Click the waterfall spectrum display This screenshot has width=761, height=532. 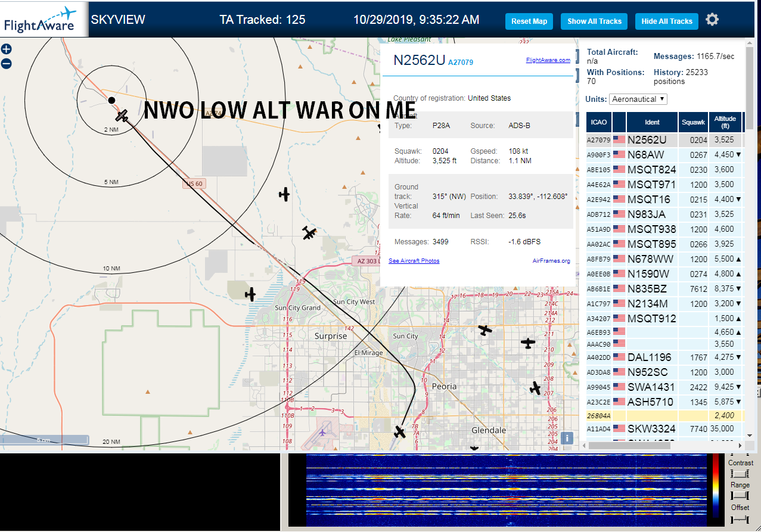pos(505,490)
